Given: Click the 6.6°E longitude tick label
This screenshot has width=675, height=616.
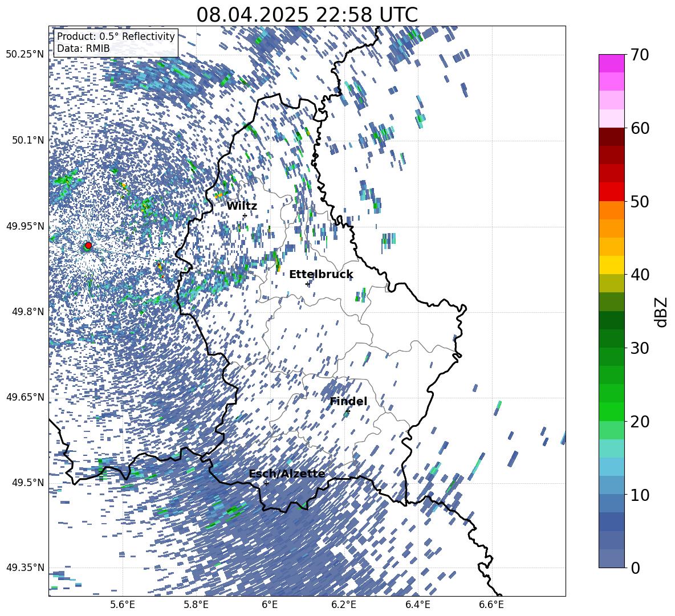Looking at the screenshot, I should [x=491, y=605].
